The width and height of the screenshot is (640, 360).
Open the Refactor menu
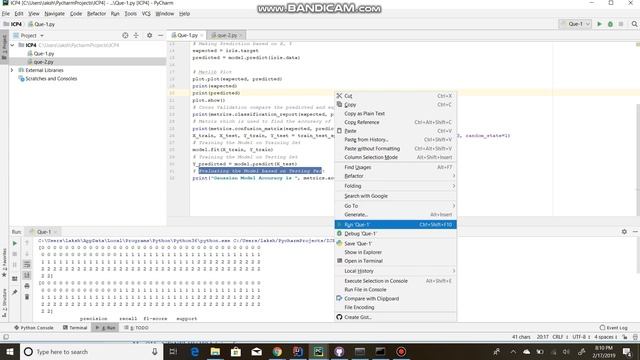(x=96, y=13)
